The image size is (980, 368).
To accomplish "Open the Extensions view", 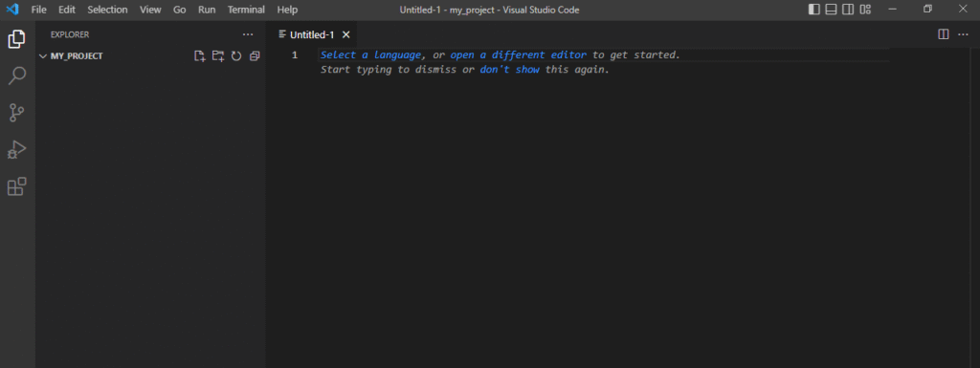I will coord(17,186).
